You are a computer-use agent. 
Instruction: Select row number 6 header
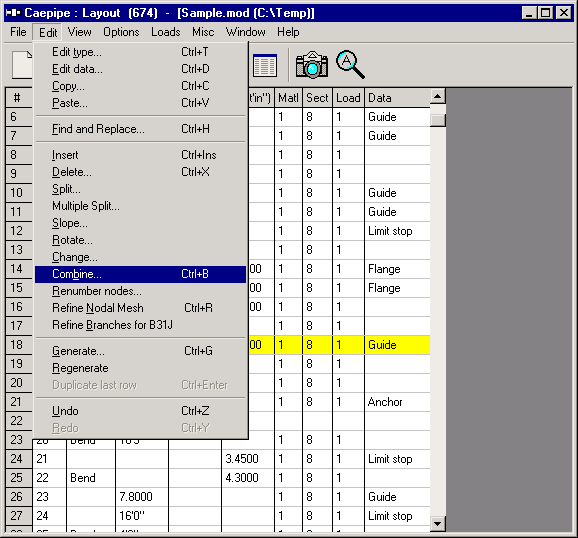coord(19,117)
